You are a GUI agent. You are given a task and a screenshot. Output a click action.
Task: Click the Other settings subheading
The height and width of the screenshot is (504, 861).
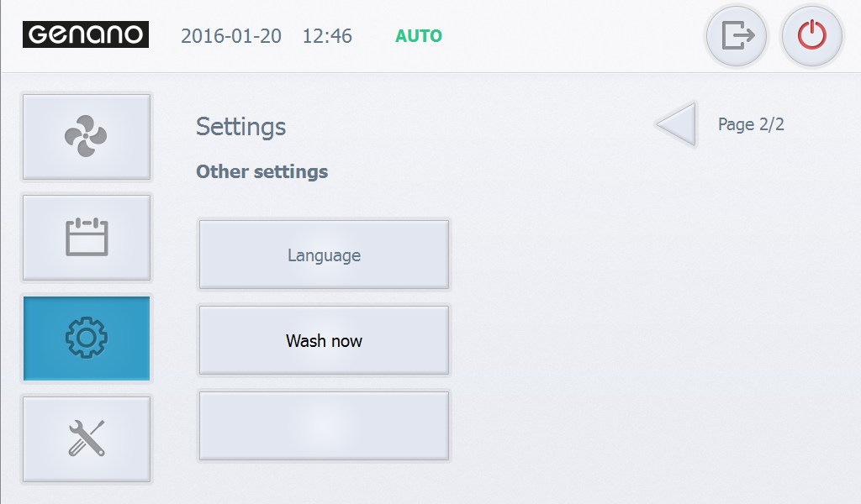pos(262,171)
